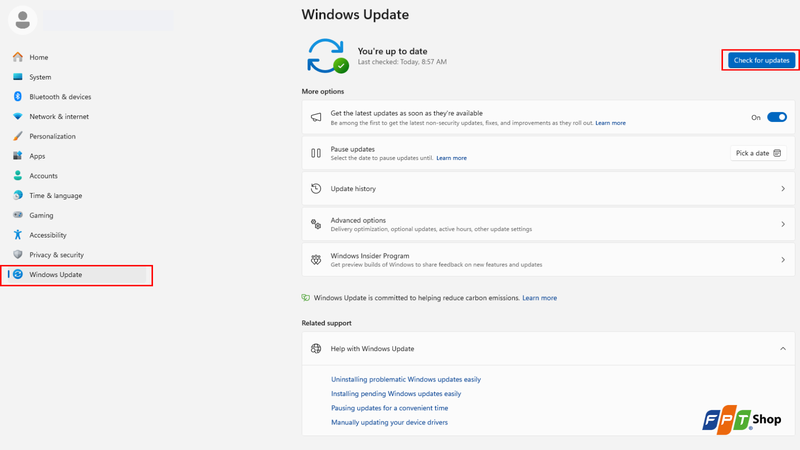800x450 pixels.
Task: Click the pause icon beside Pause updates
Action: click(316, 153)
